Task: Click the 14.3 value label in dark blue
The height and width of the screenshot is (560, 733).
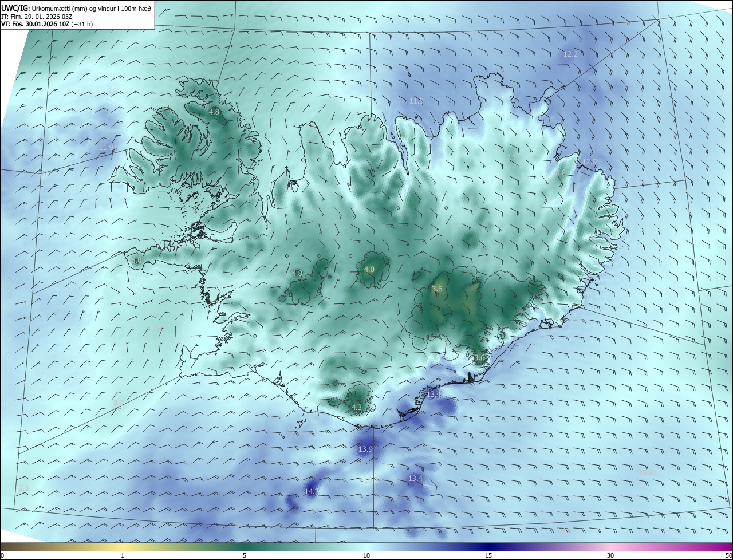Action: coord(311,491)
